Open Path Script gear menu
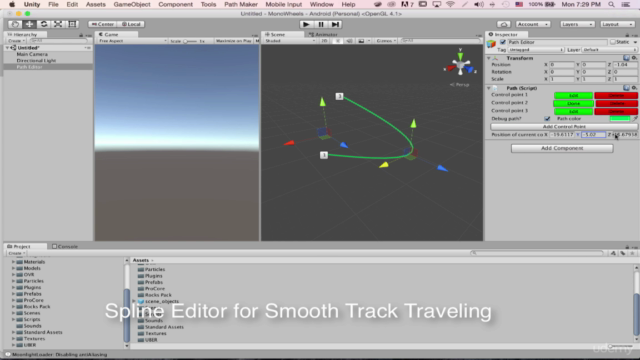The height and width of the screenshot is (360, 640). pyautogui.click(x=634, y=88)
